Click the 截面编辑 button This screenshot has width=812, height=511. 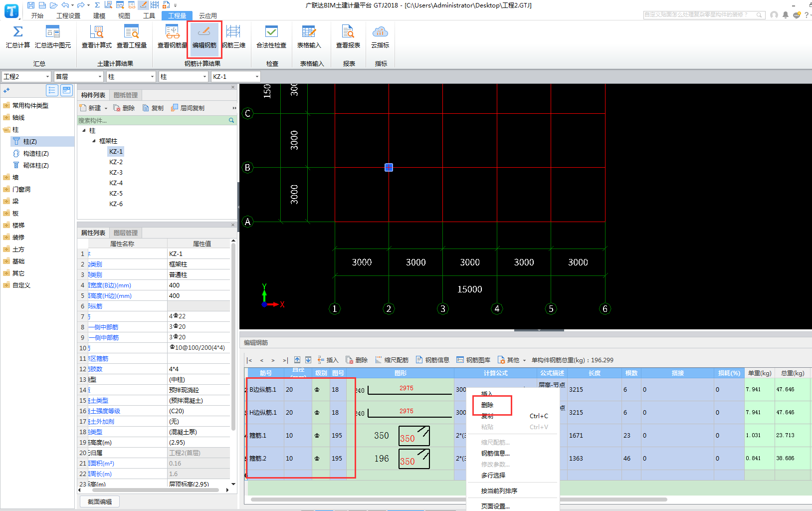coord(100,502)
